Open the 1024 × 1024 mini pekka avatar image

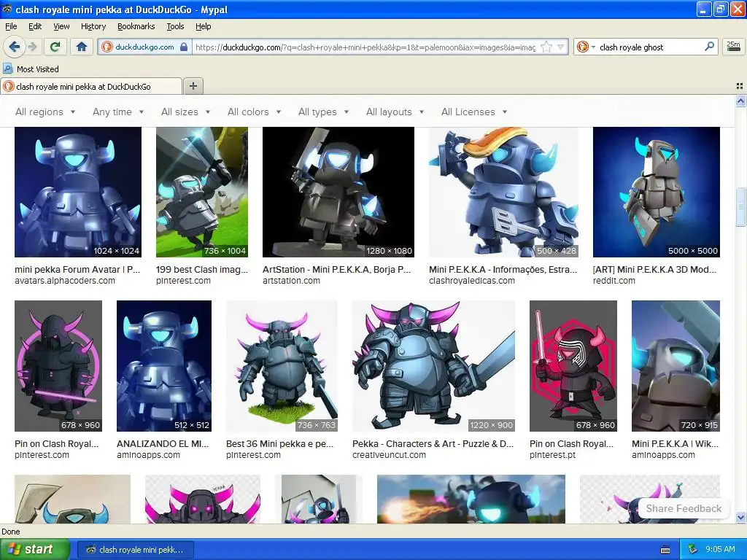[78, 192]
